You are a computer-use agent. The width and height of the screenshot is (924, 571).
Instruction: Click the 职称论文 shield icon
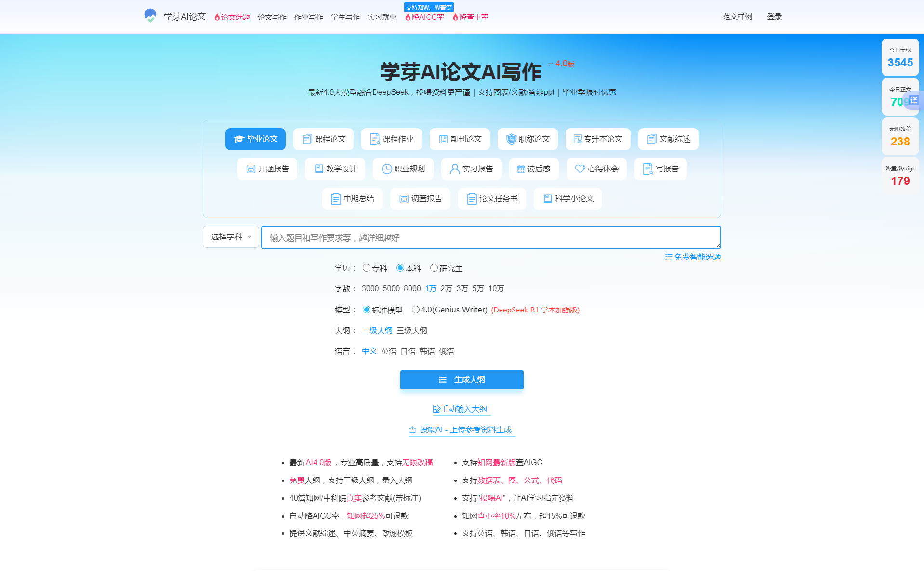tap(510, 139)
